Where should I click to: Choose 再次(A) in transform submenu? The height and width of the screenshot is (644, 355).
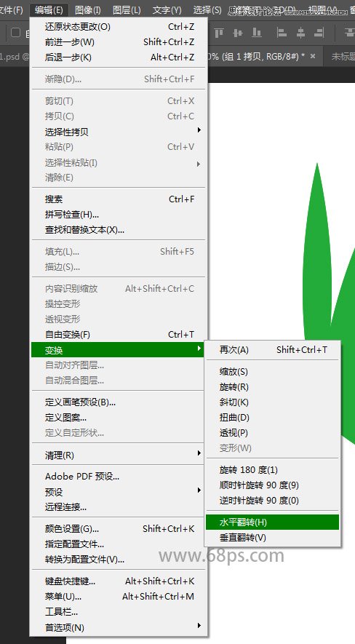(x=273, y=350)
